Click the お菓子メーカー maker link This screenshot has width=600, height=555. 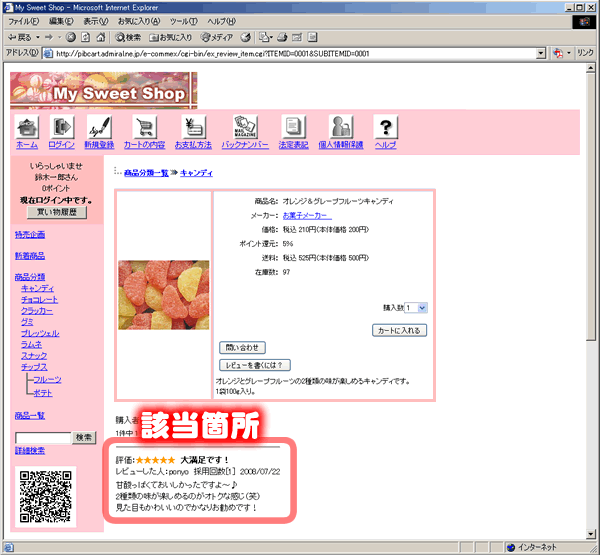[307, 215]
